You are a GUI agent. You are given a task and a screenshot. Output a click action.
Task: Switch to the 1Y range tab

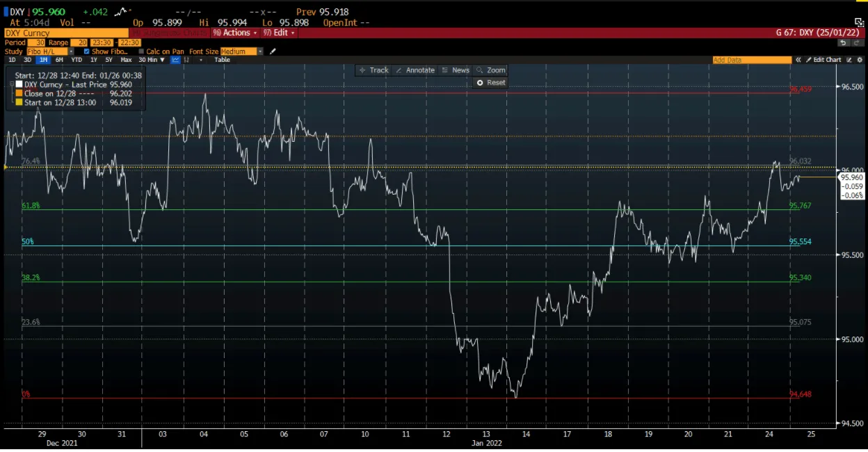pyautogui.click(x=93, y=59)
